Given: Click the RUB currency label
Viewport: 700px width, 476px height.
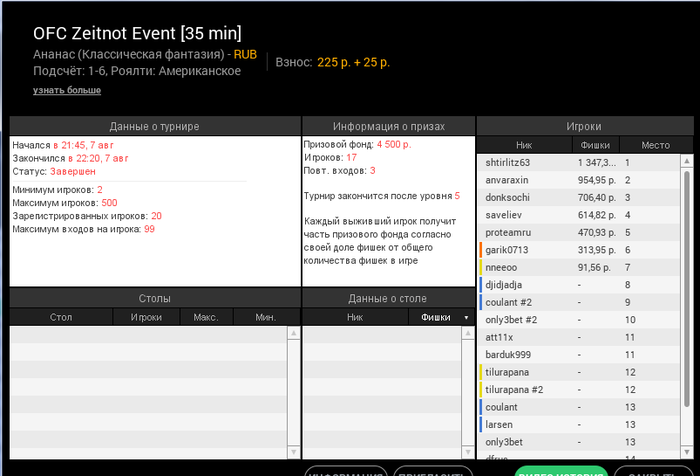Looking at the screenshot, I should (x=245, y=54).
